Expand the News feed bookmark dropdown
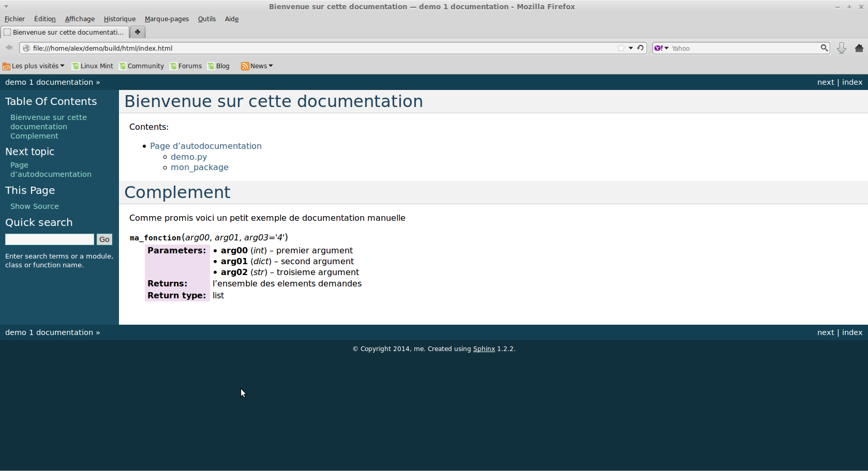 point(257,66)
